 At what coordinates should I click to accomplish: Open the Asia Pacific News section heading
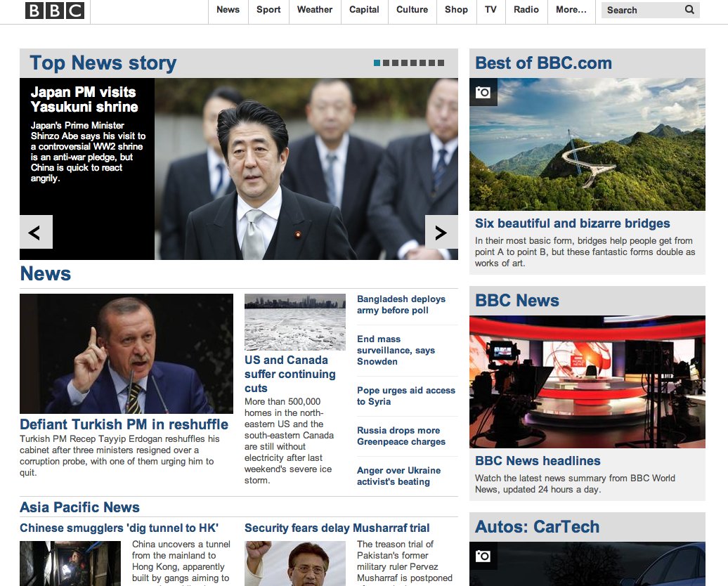click(80, 507)
